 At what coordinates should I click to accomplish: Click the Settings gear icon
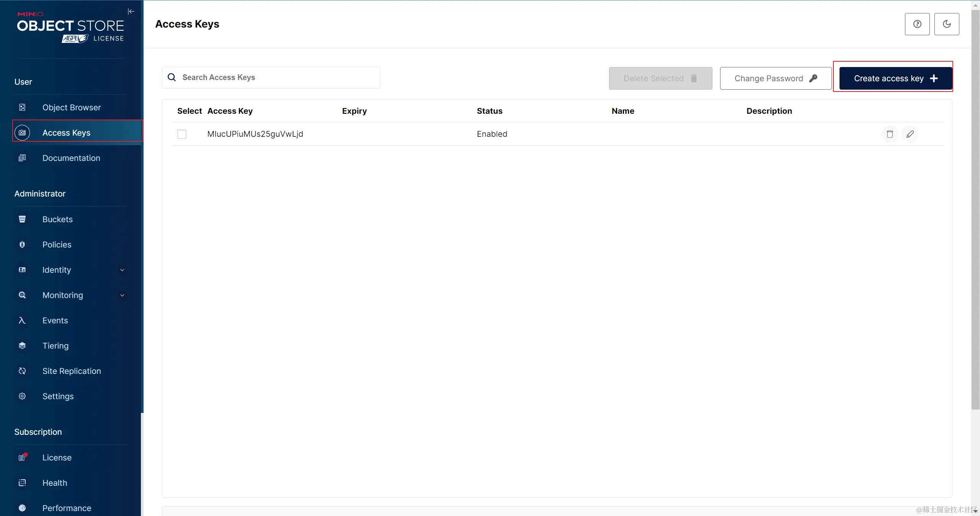click(x=22, y=396)
